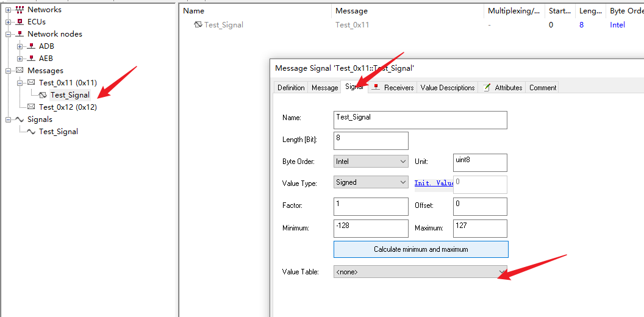644x317 pixels.
Task: Click the Maximum input field
Action: click(x=480, y=229)
